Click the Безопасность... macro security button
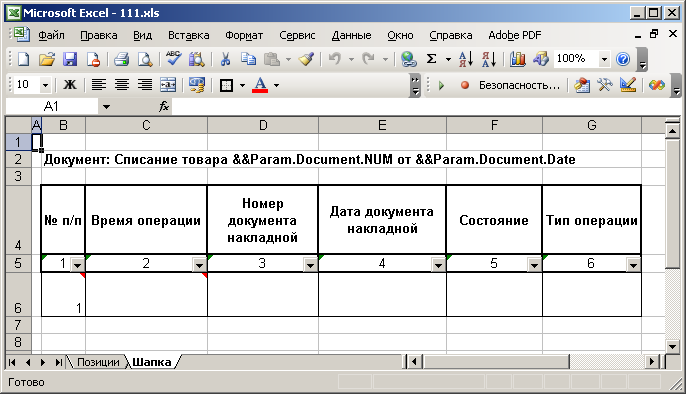Viewport: 686px width, 394px height. click(519, 85)
